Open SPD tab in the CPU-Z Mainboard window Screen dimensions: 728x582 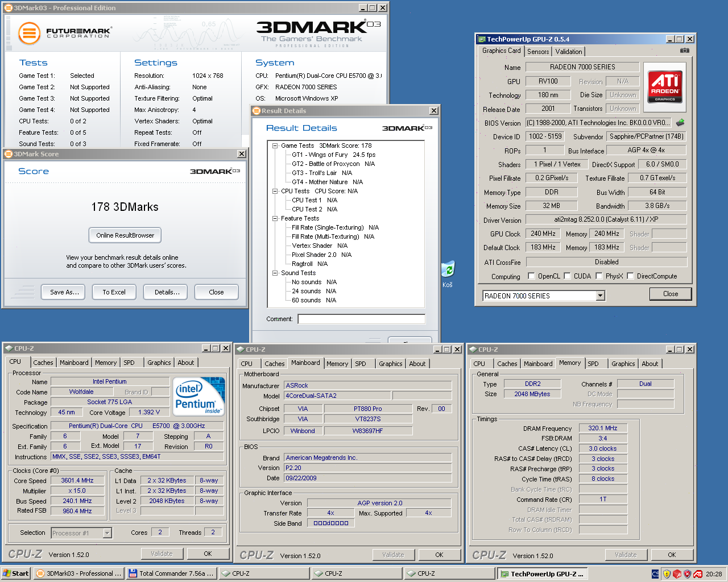click(361, 364)
